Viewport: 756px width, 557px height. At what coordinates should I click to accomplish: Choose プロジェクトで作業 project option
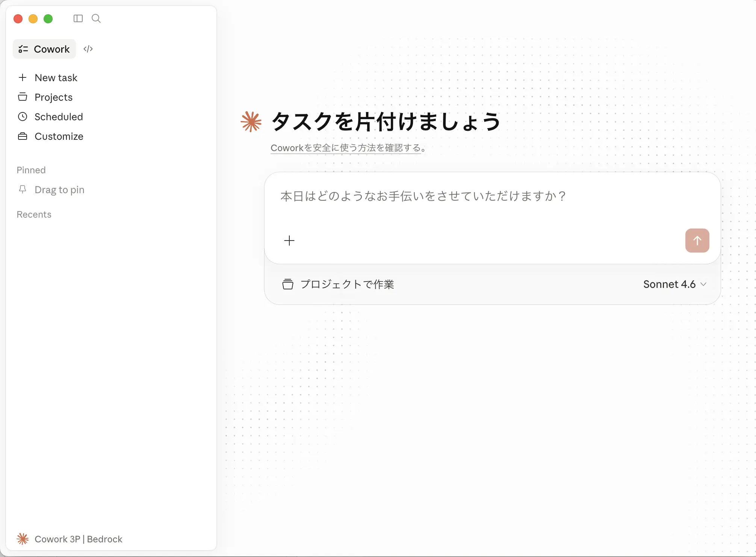click(x=338, y=284)
